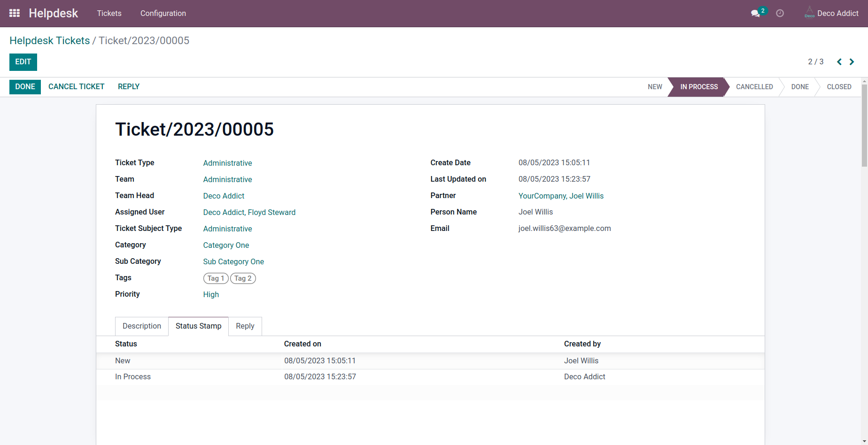Open the Sub Category One link
The height and width of the screenshot is (445, 868).
pyautogui.click(x=233, y=261)
